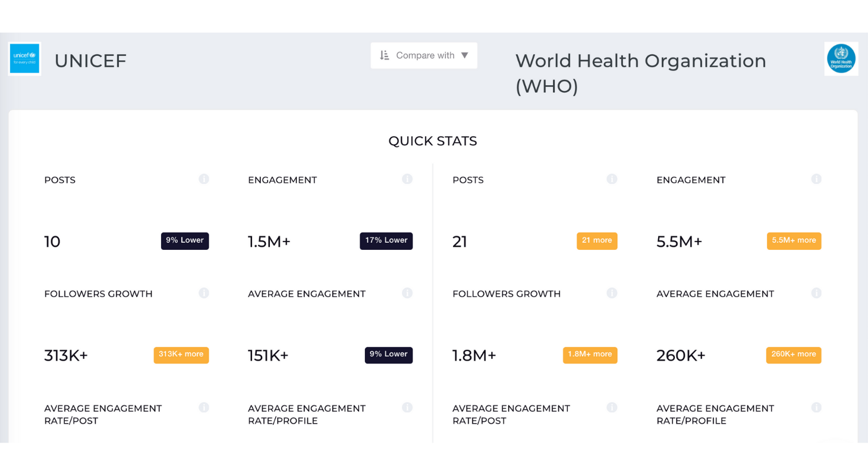Click UNICEF average engagement value '151K+'
Viewport: 868px width, 476px height.
[x=268, y=356]
